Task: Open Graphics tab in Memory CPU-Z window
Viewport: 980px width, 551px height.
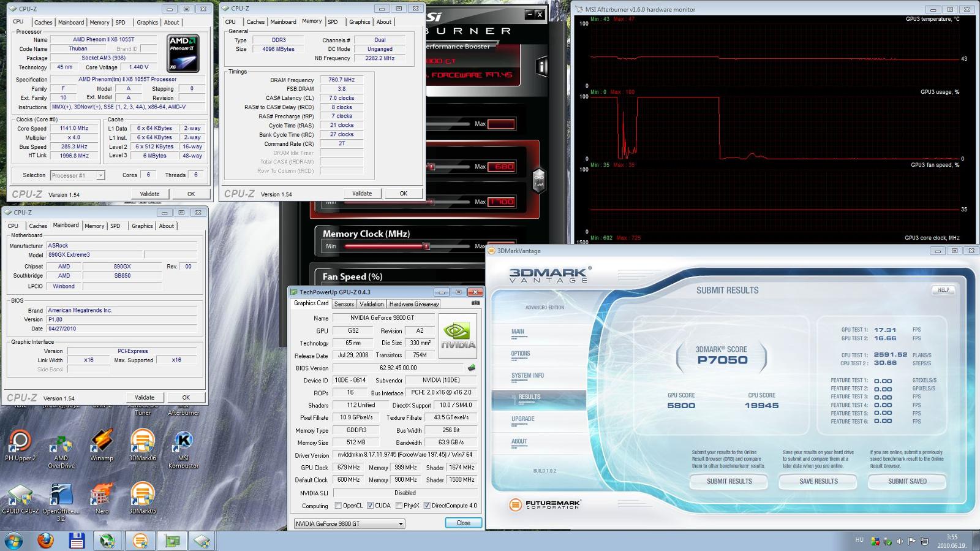Action: 360,22
